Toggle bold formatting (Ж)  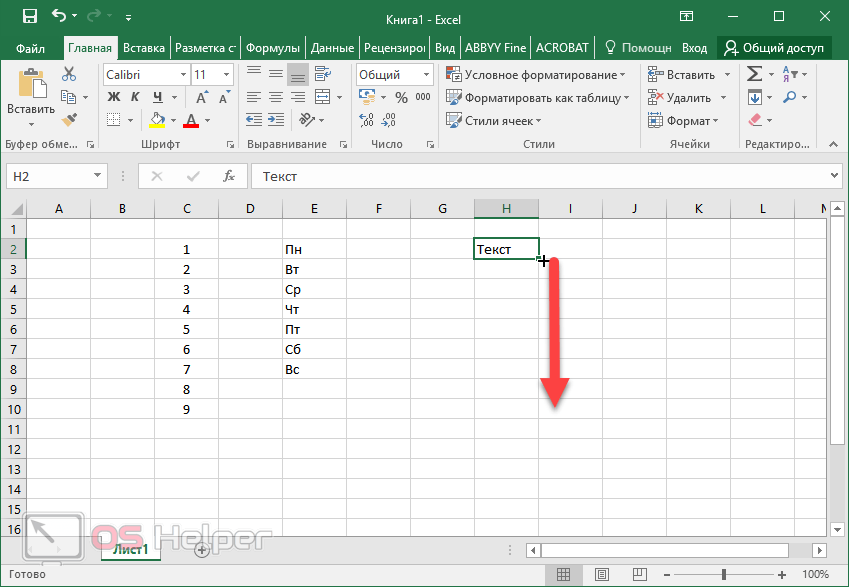coord(113,97)
